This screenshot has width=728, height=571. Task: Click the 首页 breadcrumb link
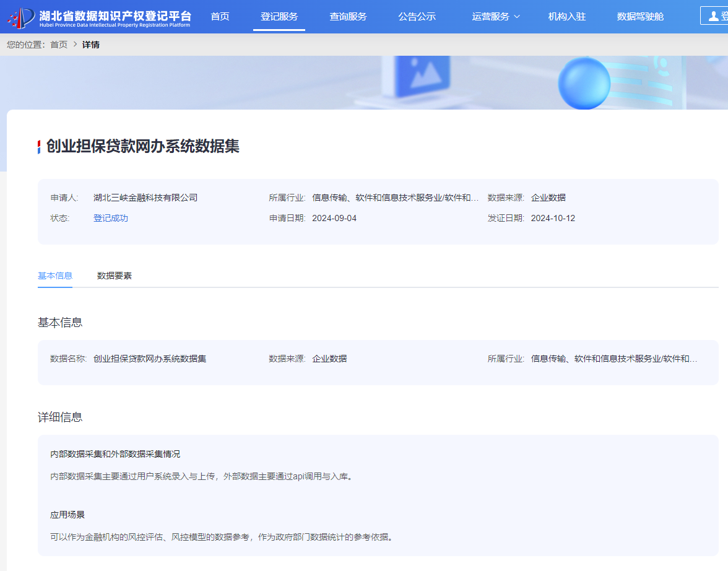[59, 45]
